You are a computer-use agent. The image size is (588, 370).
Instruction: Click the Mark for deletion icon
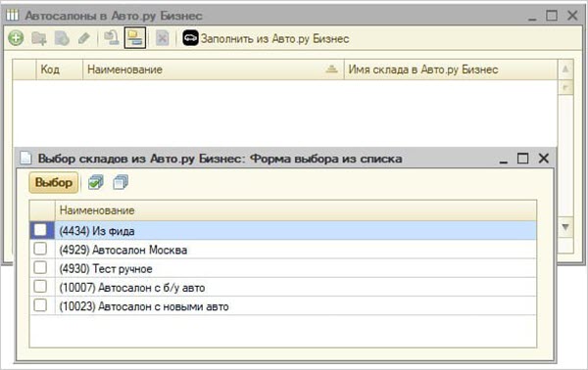pyautogui.click(x=162, y=38)
